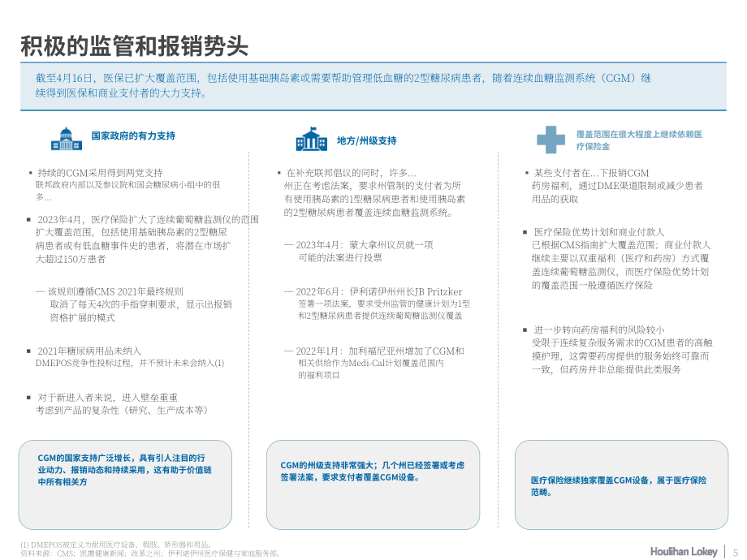Click footnote (1) DMEPOS被定义为耐用医疗设备
This screenshot has width=747, height=560.
tap(117, 545)
